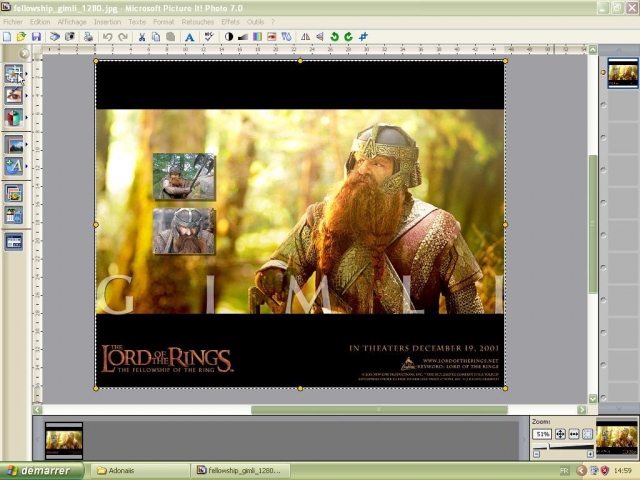640x480 pixels.
Task: Paste from clipboard icon
Action: [171, 37]
